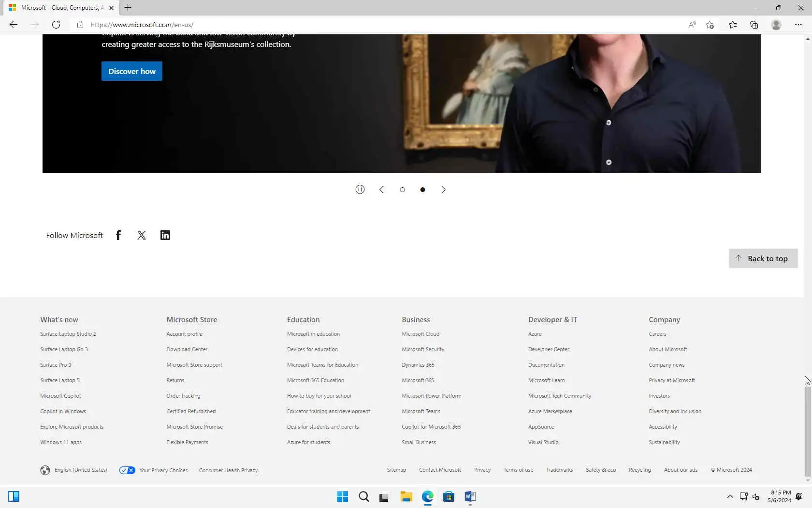This screenshot has height=508, width=812.
Task: Open Microsoft Teams for Education link
Action: click(322, 365)
